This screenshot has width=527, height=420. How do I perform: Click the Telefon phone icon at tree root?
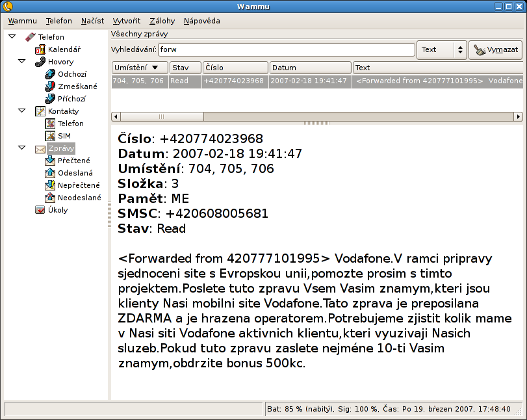(x=31, y=36)
